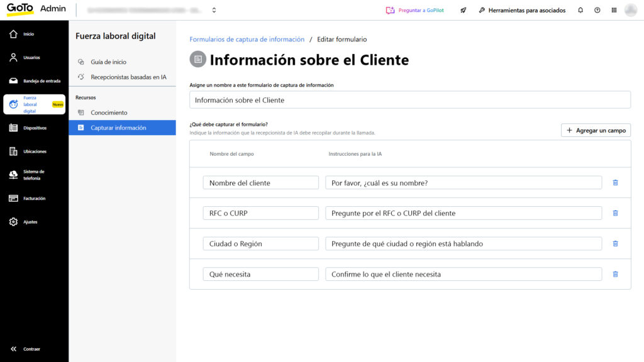Viewport: 644px width, 362px height.
Task: Open Sistema de telefonía section
Action: pos(33,175)
